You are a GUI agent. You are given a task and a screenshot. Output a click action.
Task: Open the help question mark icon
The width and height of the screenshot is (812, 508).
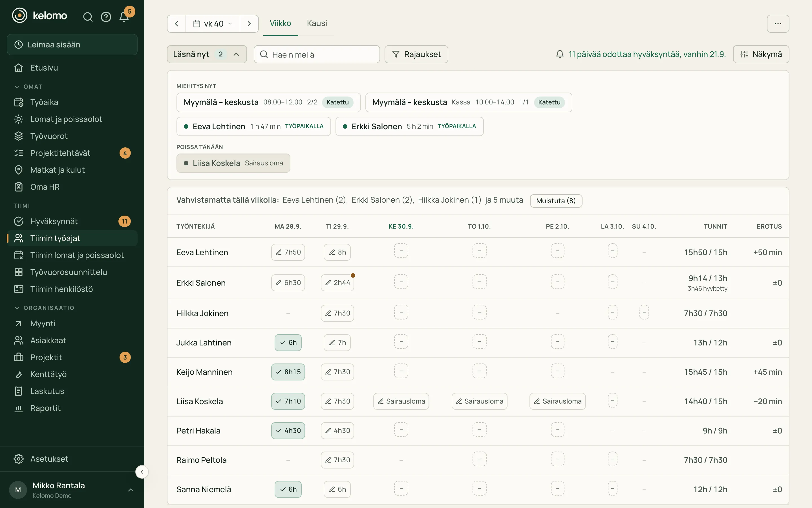coord(106,17)
